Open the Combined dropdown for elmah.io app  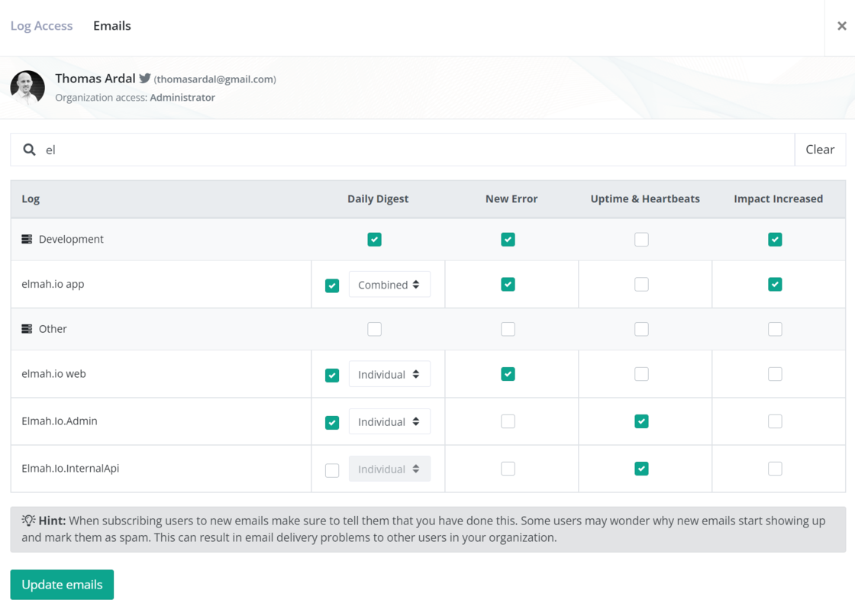click(389, 285)
